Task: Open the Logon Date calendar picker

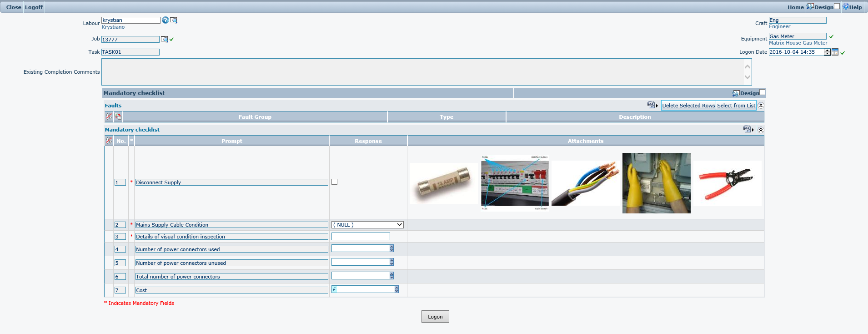Action: (x=835, y=52)
